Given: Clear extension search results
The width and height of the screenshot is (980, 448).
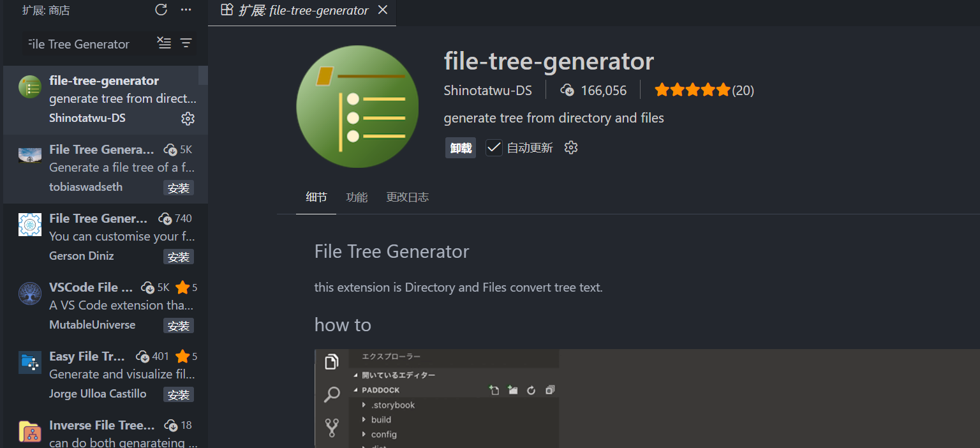Looking at the screenshot, I should click(164, 43).
